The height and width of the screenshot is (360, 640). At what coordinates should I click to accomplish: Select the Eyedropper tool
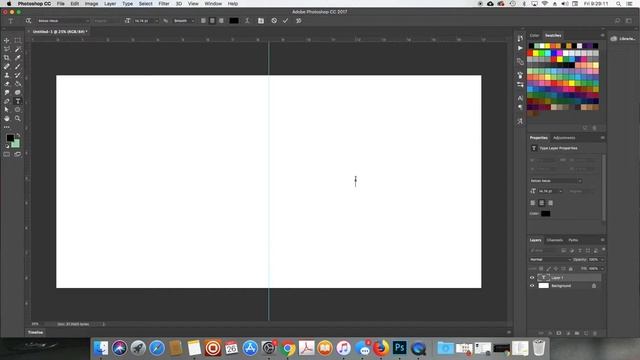pos(18,58)
